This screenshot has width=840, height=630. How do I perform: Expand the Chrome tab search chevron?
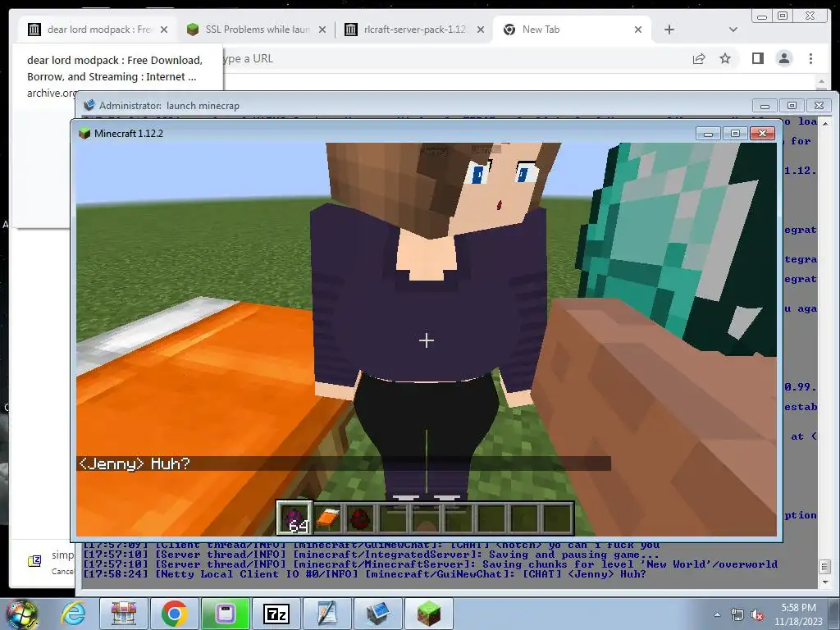pyautogui.click(x=733, y=30)
